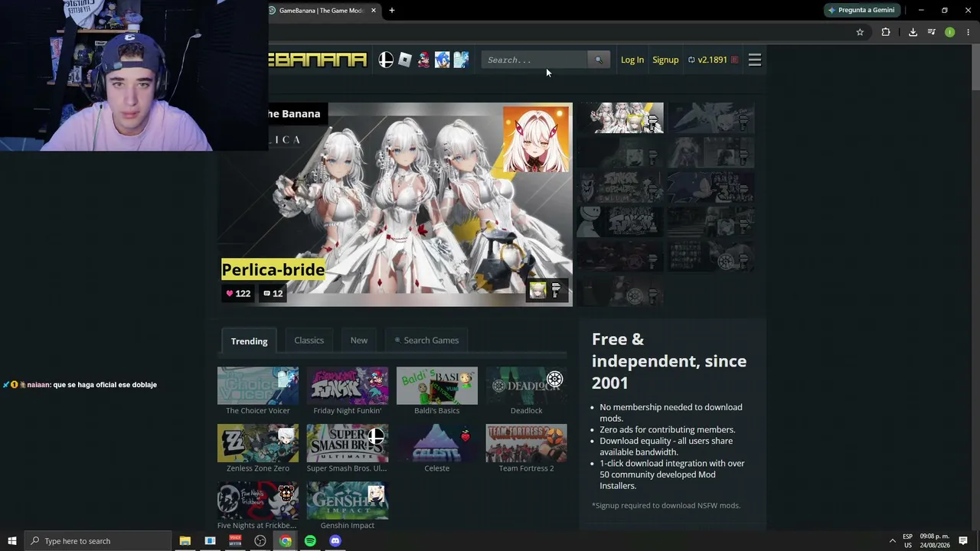This screenshot has width=980, height=551.
Task: Open the Chrome media controls icon
Action: (x=931, y=32)
